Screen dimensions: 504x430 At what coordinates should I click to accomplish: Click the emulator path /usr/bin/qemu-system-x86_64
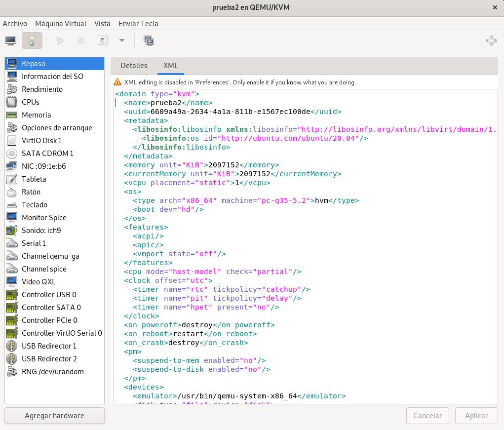237,396
